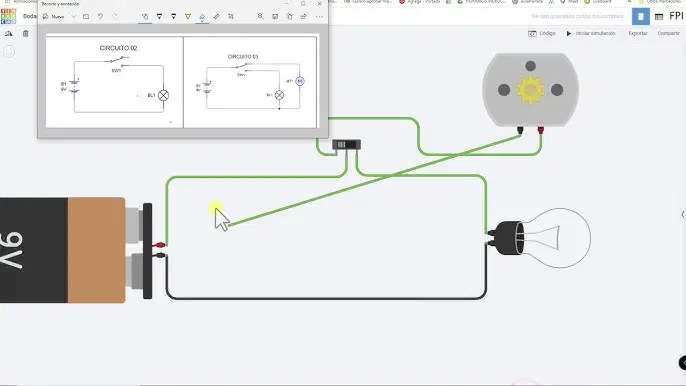This screenshot has width=686, height=386.
Task: Delete selection with the trash can icon
Action: tap(25, 34)
